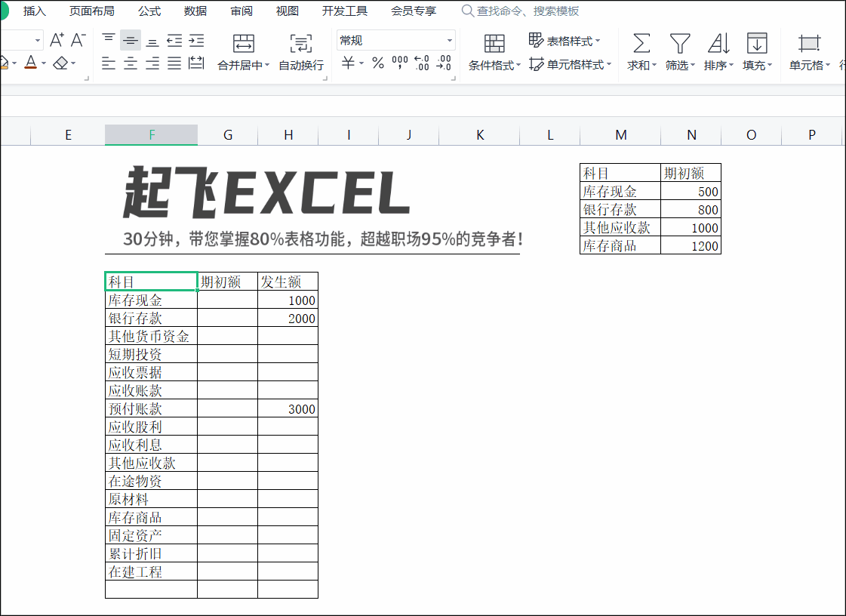The height and width of the screenshot is (616, 846).
Task: Open the 插入 tab
Action: [35, 11]
